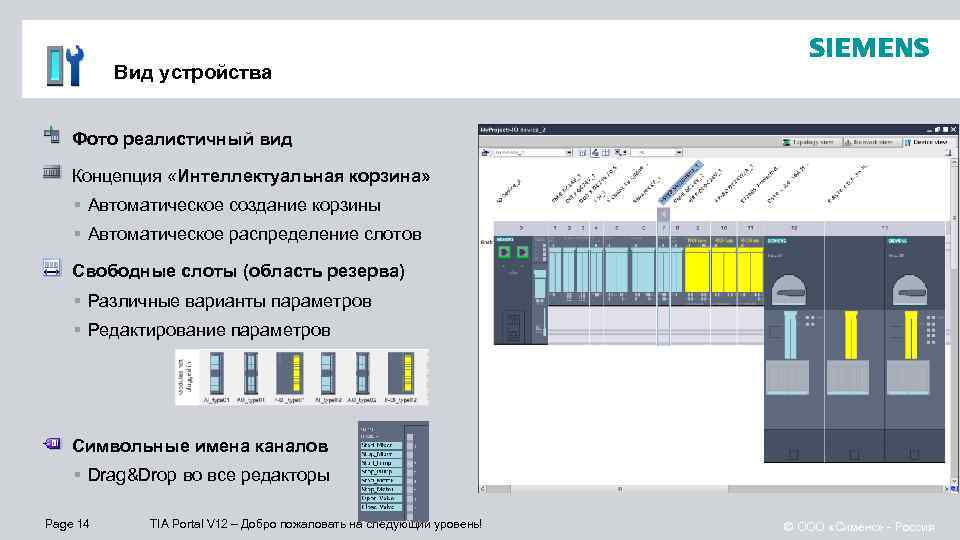The image size is (960, 540).
Task: Switch to the Topology view tab
Action: click(x=809, y=142)
